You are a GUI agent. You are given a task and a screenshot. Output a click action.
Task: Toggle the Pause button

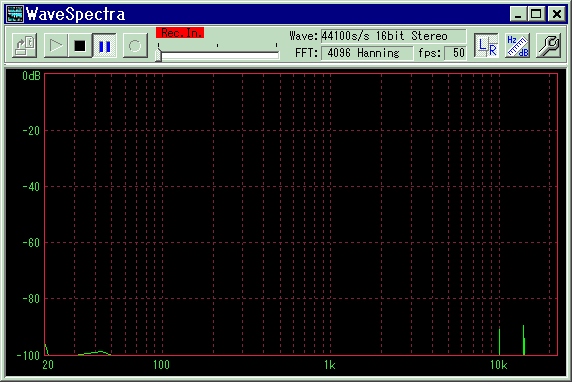(104, 46)
